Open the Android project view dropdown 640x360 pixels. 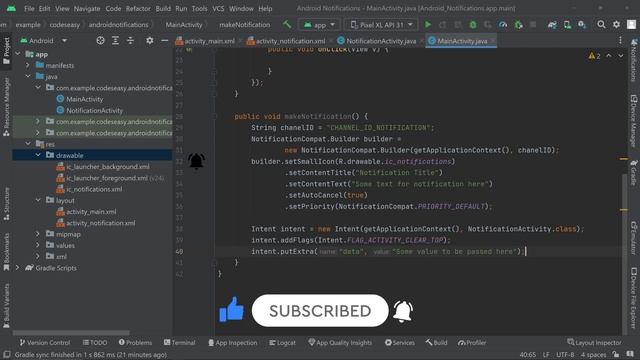[44, 40]
